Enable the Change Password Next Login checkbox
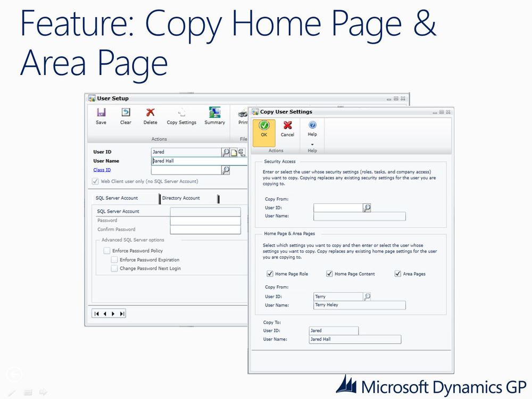532x399 pixels. pos(114,268)
